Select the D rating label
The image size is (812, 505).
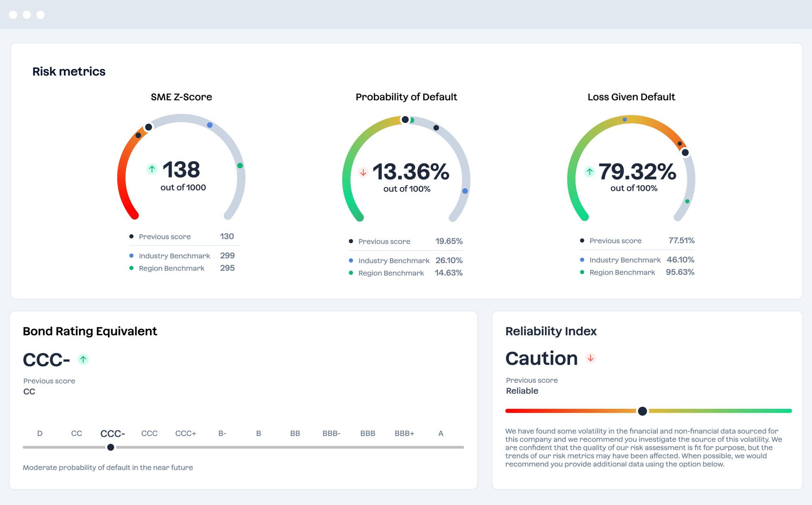point(40,434)
